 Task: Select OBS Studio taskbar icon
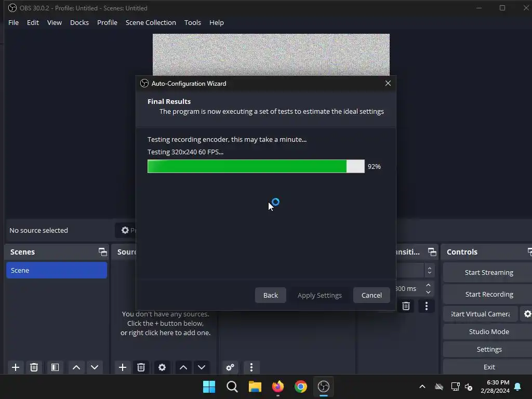(x=324, y=387)
